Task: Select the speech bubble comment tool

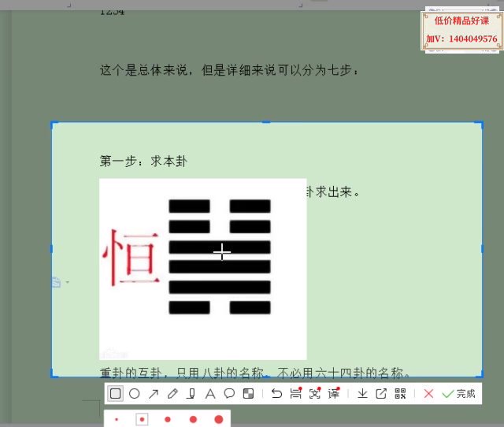Action: pos(229,394)
